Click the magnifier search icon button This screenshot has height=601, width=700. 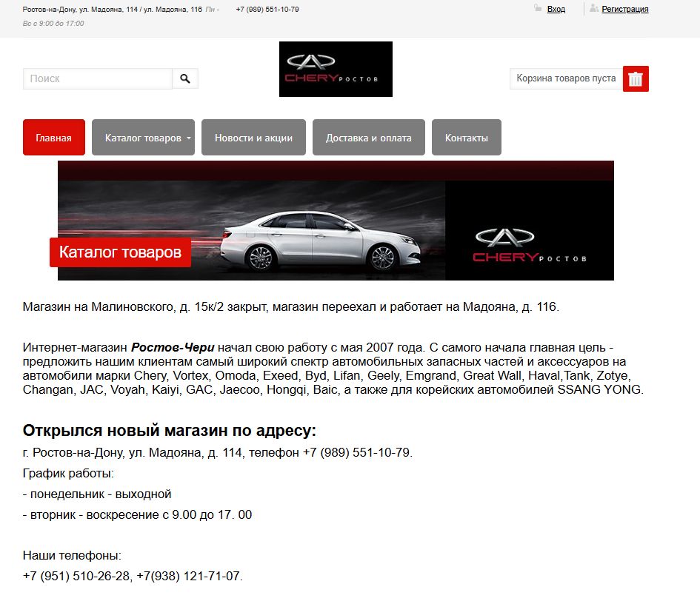tap(185, 79)
